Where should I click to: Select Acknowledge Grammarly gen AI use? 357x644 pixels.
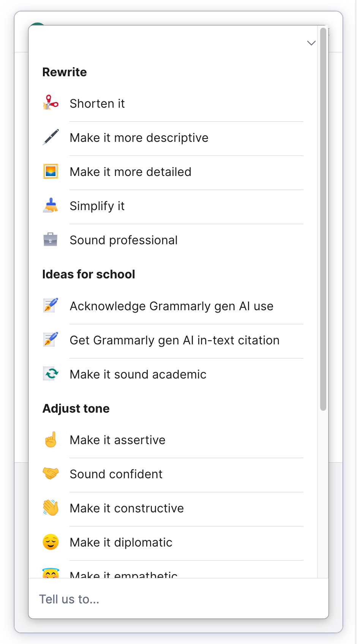click(171, 306)
